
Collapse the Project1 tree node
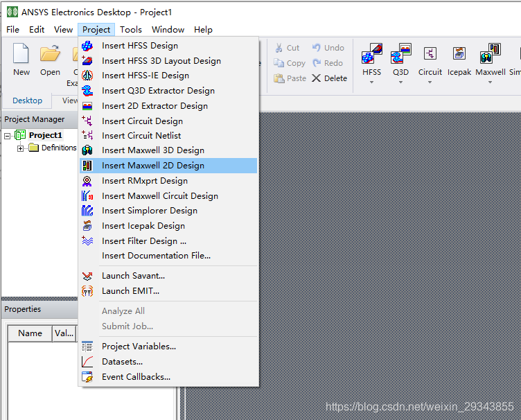(8, 136)
